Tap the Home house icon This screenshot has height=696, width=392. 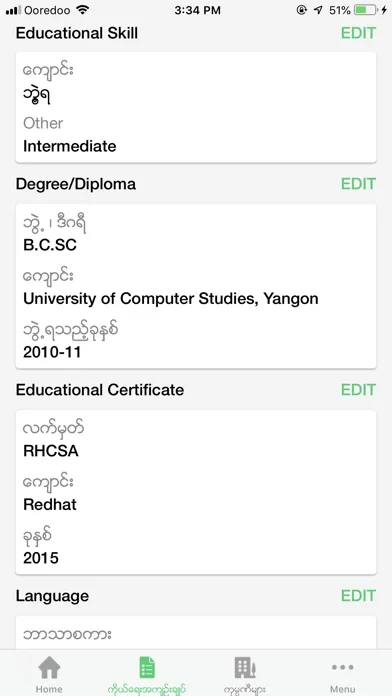click(x=49, y=668)
